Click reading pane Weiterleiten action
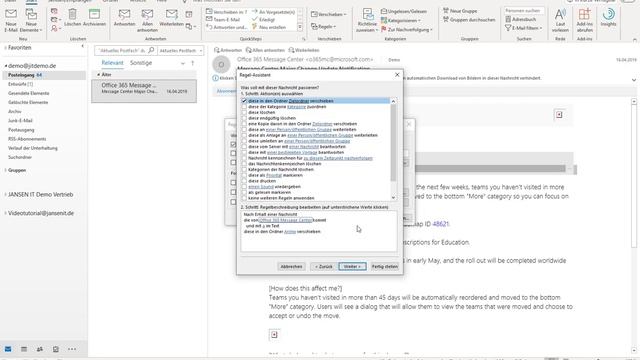640x360 pixels. point(304,50)
